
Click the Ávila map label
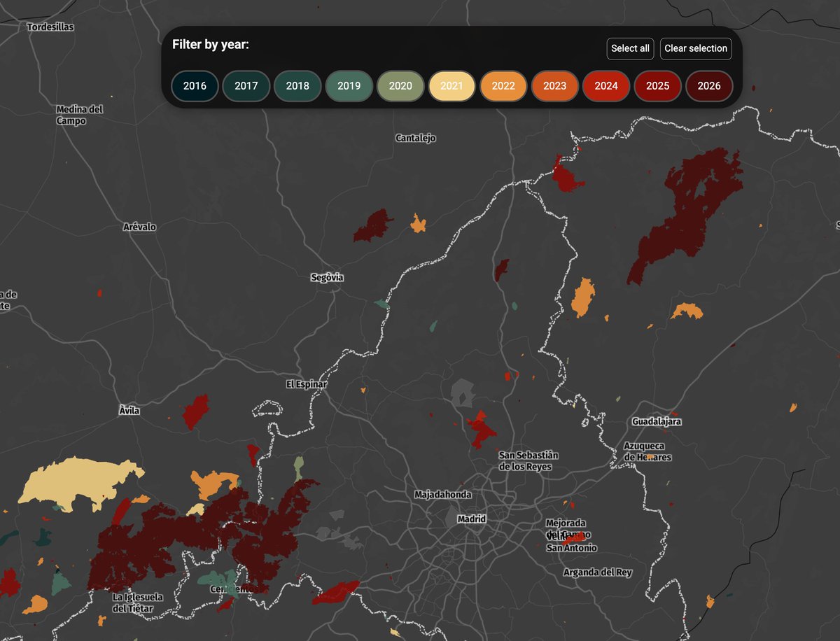(x=129, y=411)
